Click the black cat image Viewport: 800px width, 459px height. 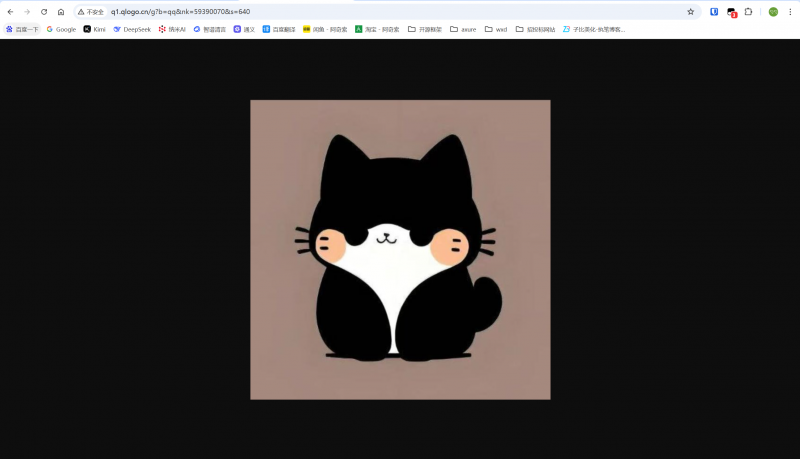coord(400,250)
